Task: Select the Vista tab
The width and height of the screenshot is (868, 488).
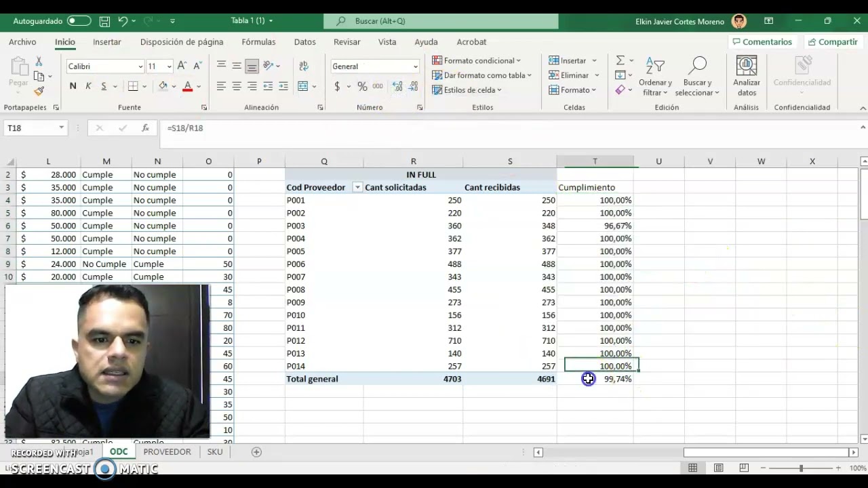Action: (387, 42)
